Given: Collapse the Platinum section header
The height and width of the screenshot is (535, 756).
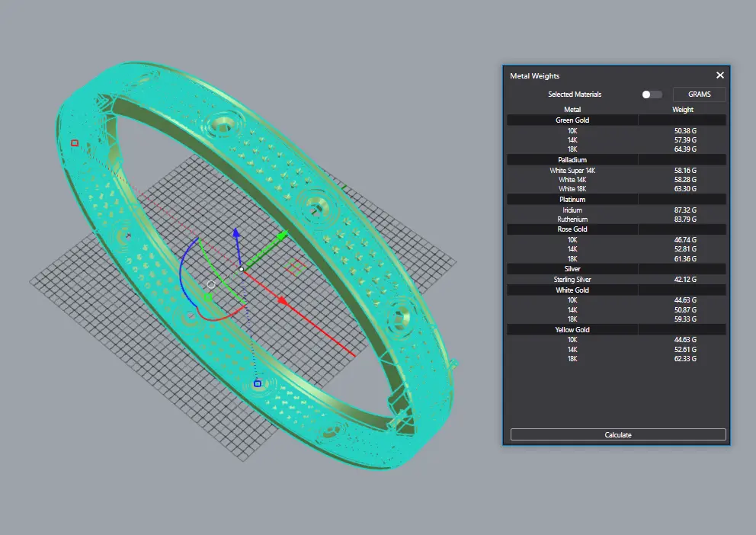Looking at the screenshot, I should 572,200.
